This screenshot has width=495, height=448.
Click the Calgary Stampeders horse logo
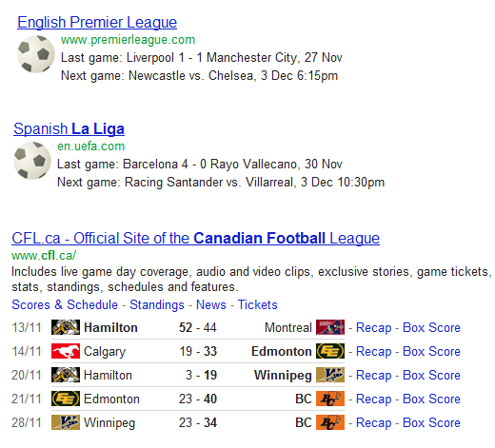pyautogui.click(x=66, y=351)
